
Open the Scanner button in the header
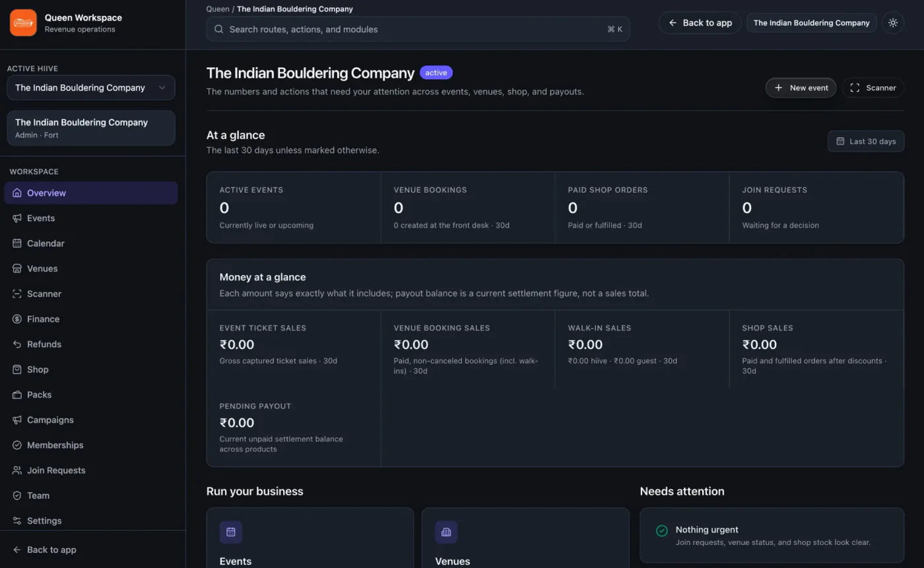tap(873, 88)
